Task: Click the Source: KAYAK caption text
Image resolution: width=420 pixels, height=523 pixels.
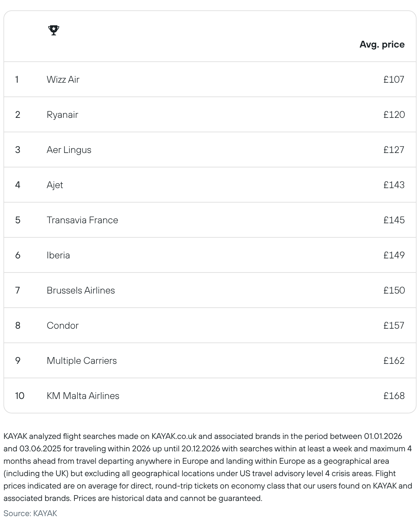Action: (x=30, y=513)
